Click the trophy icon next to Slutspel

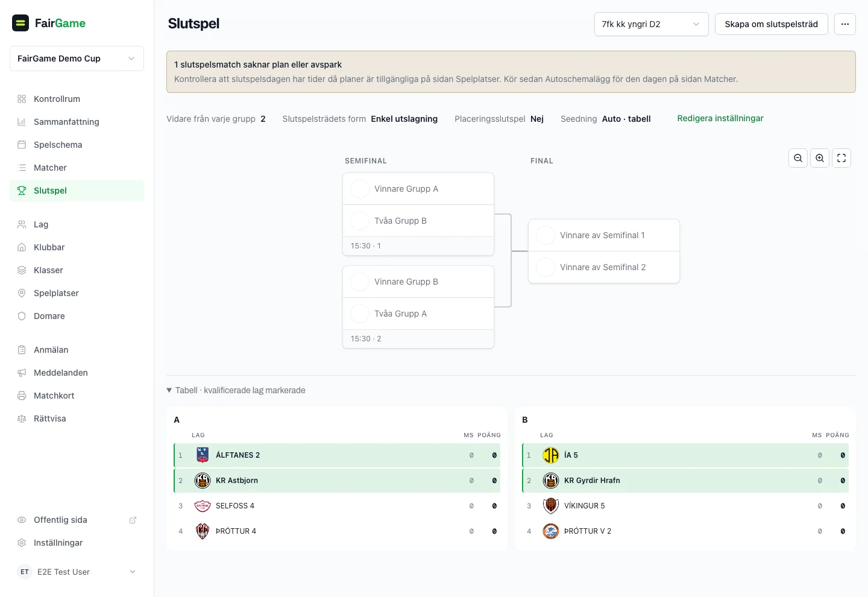tap(22, 191)
